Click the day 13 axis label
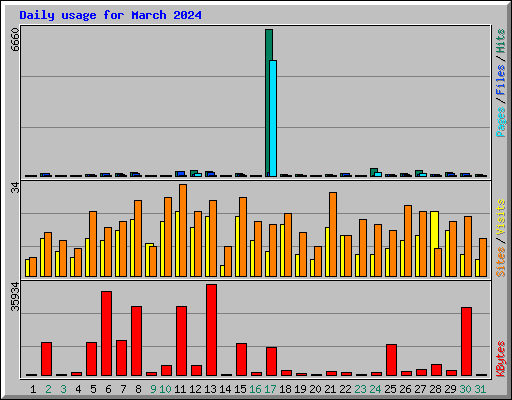Screen dimensions: 512x400 [x=210, y=389]
